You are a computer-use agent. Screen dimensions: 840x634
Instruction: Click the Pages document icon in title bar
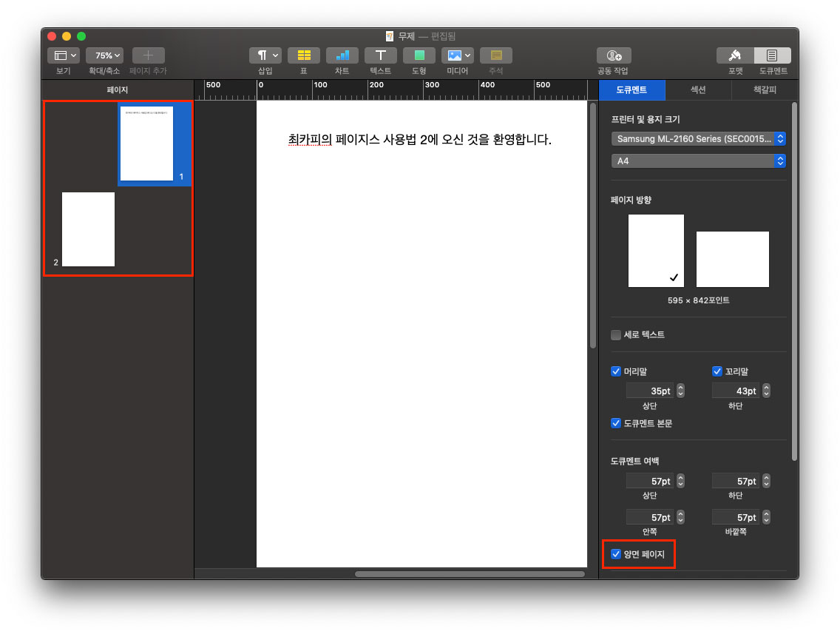(x=390, y=36)
